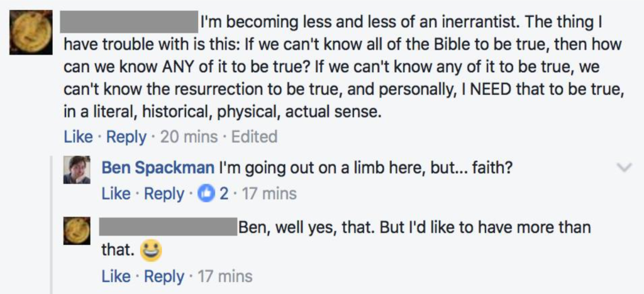The image size is (644, 294).
Task: Open Ben Spackman's profile name link
Action: [158, 168]
